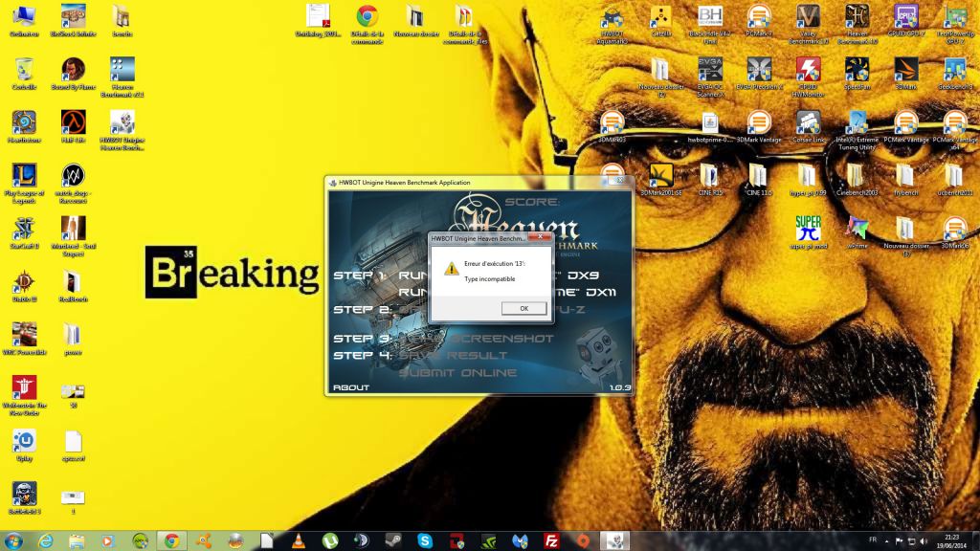Click the FR language indicator in taskbar

click(x=873, y=540)
